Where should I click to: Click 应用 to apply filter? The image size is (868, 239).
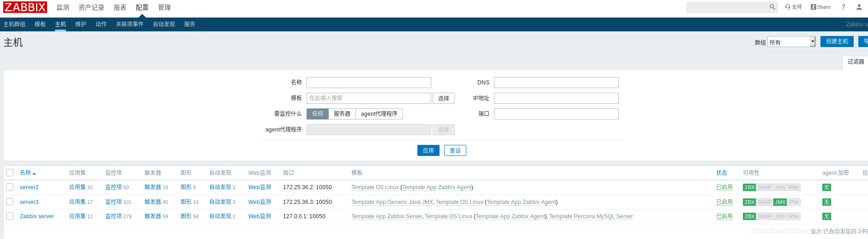tap(428, 150)
